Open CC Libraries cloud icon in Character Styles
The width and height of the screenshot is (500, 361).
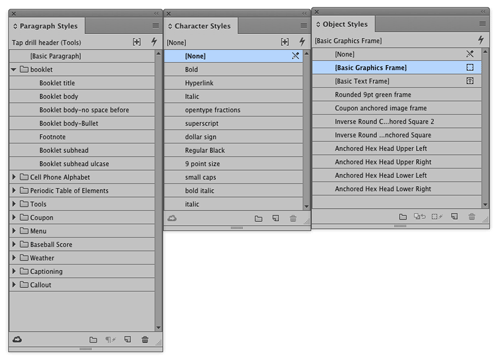pyautogui.click(x=172, y=218)
